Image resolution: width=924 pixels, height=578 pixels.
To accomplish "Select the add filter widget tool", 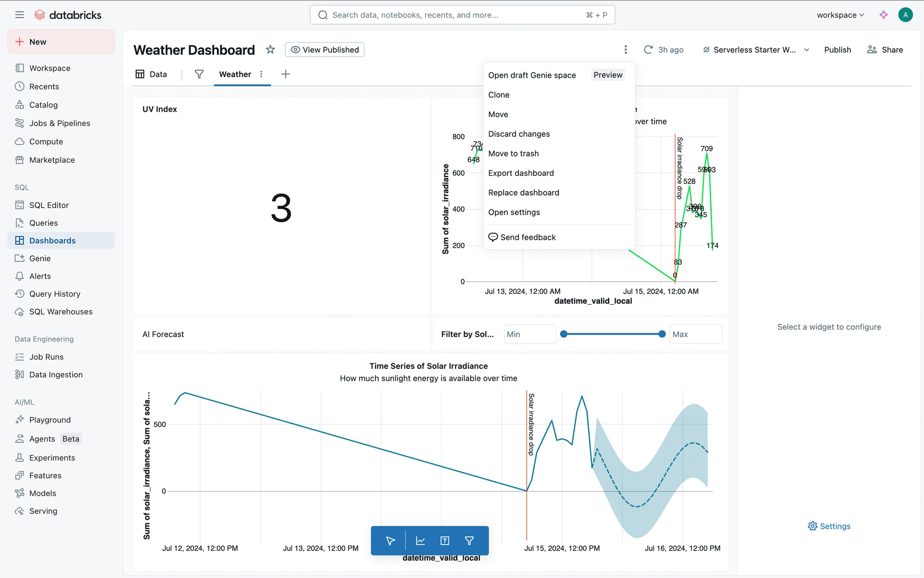I will pos(469,541).
